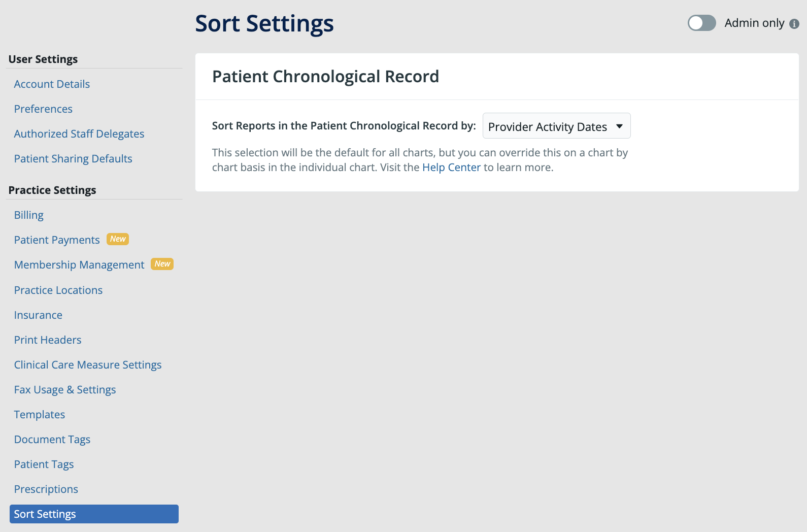The image size is (807, 532).
Task: Go to Billing settings
Action: coord(28,215)
